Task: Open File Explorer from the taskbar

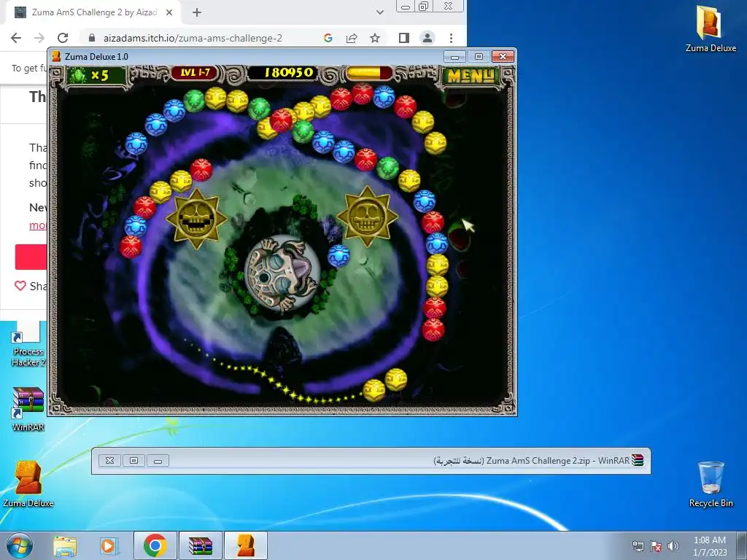Action: (65, 546)
